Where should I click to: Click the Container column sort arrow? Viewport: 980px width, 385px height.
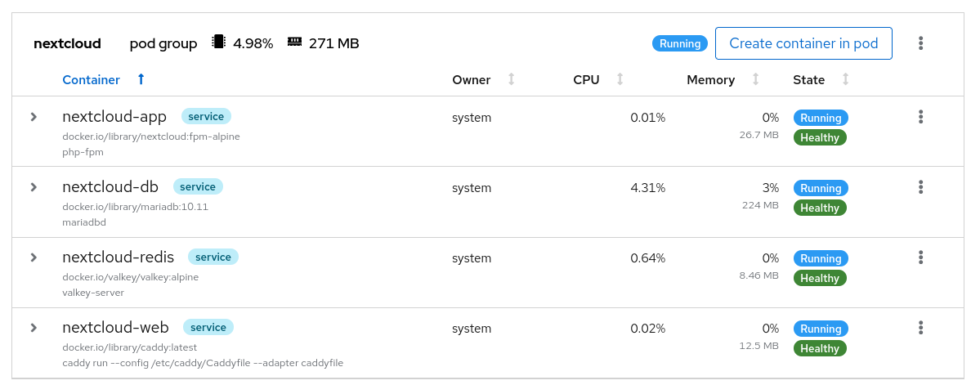pos(141,79)
